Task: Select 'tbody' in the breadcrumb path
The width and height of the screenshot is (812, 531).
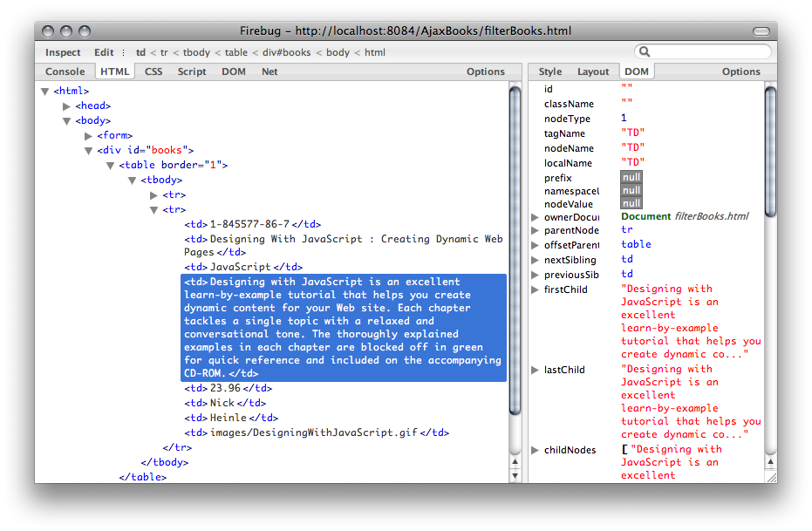Action: coord(197,52)
